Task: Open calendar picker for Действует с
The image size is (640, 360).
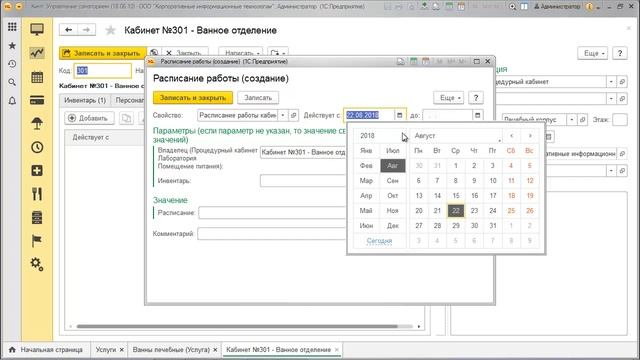Action: coord(400,116)
